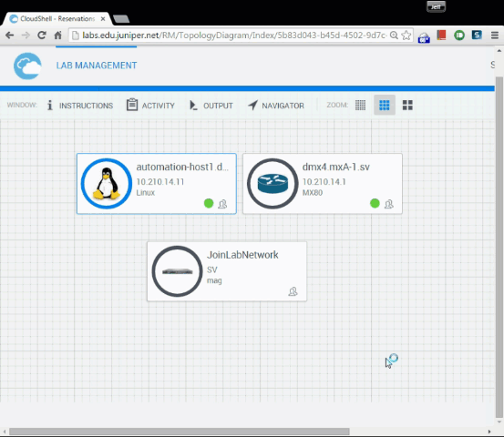Open a new browser tab
The height and width of the screenshot is (437, 504).
tap(121, 19)
